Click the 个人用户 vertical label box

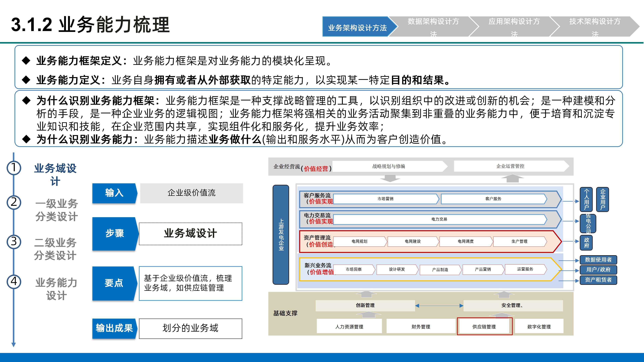pyautogui.click(x=586, y=199)
